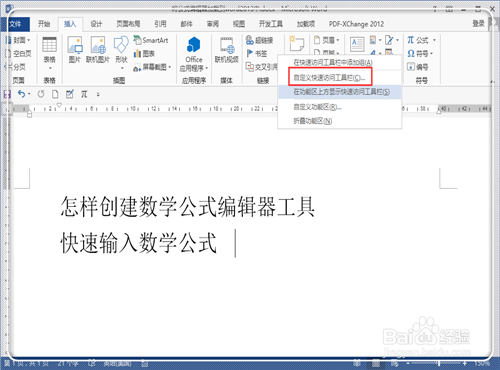This screenshot has height=370, width=500.
Task: Create new document from quick access toolbar
Action: pyautogui.click(x=55, y=94)
